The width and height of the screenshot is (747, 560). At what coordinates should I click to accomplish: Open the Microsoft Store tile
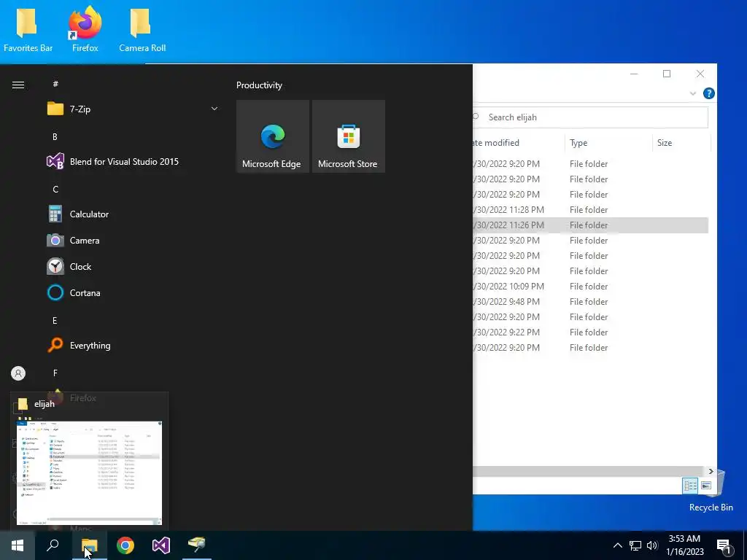click(348, 136)
